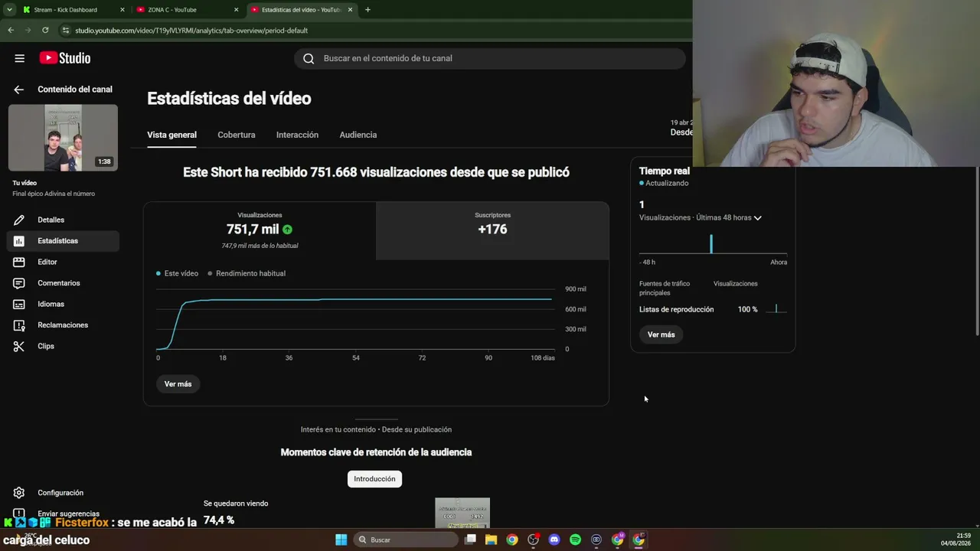Open Comentarios in the left sidebar
The image size is (980, 551).
63,283
